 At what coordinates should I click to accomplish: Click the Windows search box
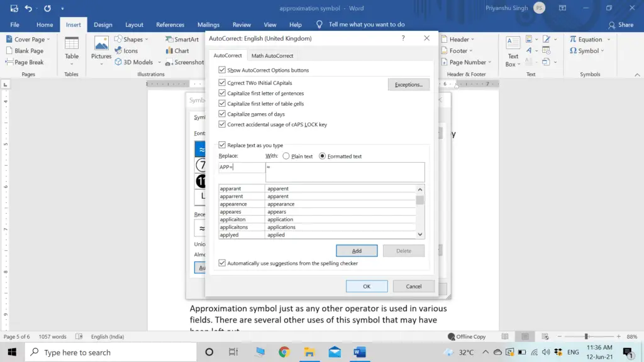pyautogui.click(x=111, y=352)
